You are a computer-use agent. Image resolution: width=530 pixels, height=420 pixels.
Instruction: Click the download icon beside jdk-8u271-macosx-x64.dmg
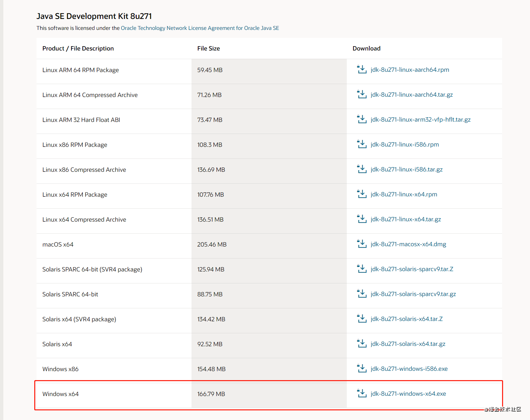362,244
